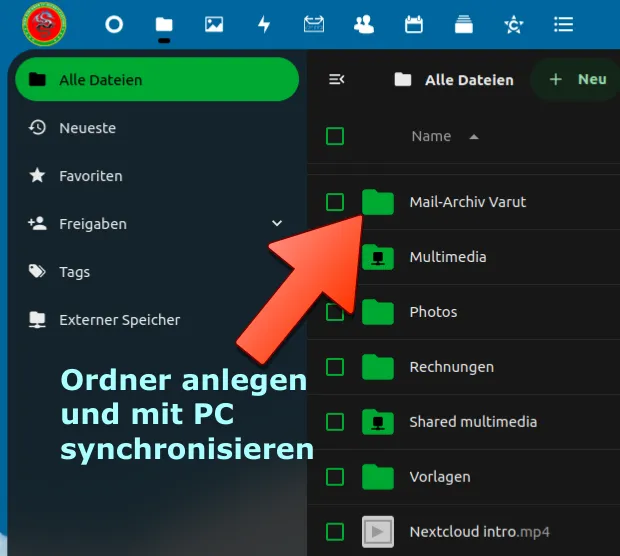Click the Multimedia external storage folder icon

(x=378, y=257)
